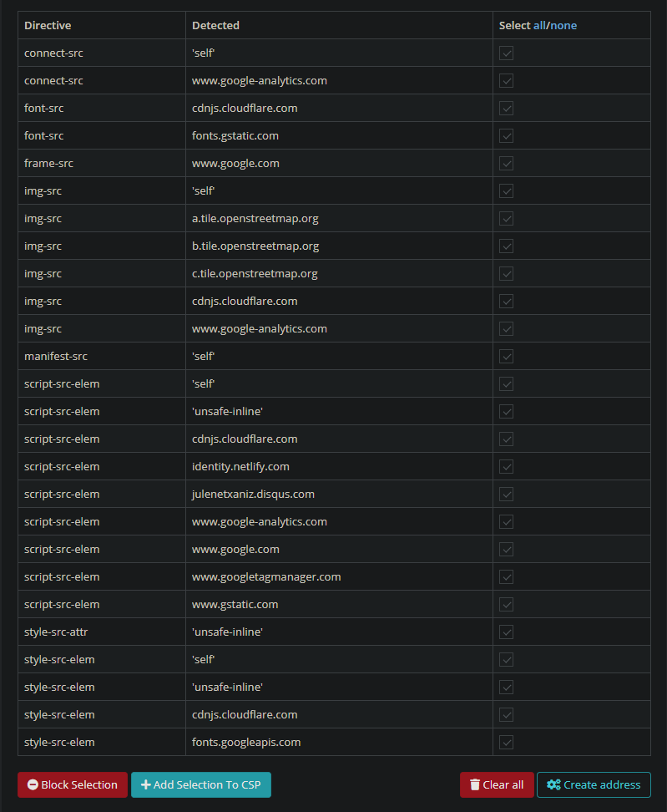Toggle the img-src a.tile.openstreetmap.org checkbox
The image size is (667, 812).
tap(506, 218)
